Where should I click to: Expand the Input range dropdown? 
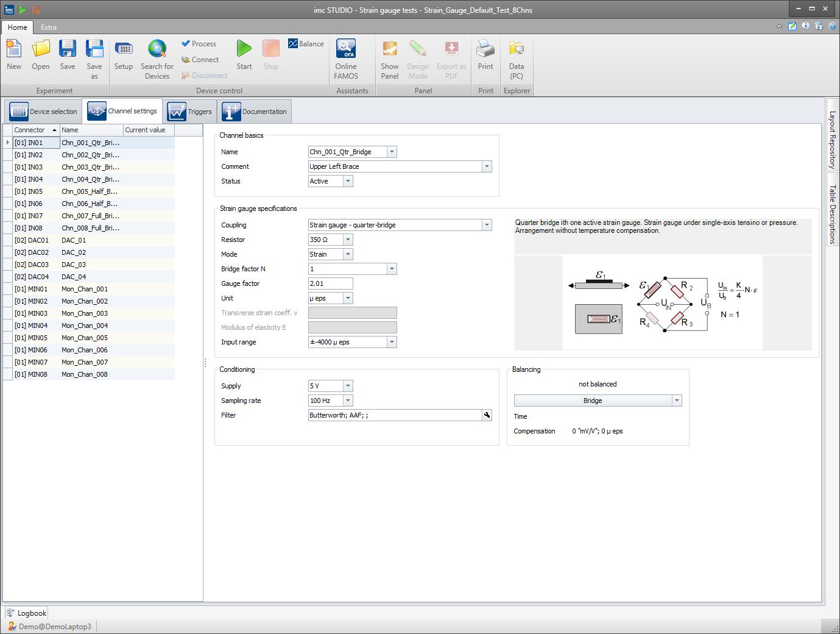click(392, 342)
